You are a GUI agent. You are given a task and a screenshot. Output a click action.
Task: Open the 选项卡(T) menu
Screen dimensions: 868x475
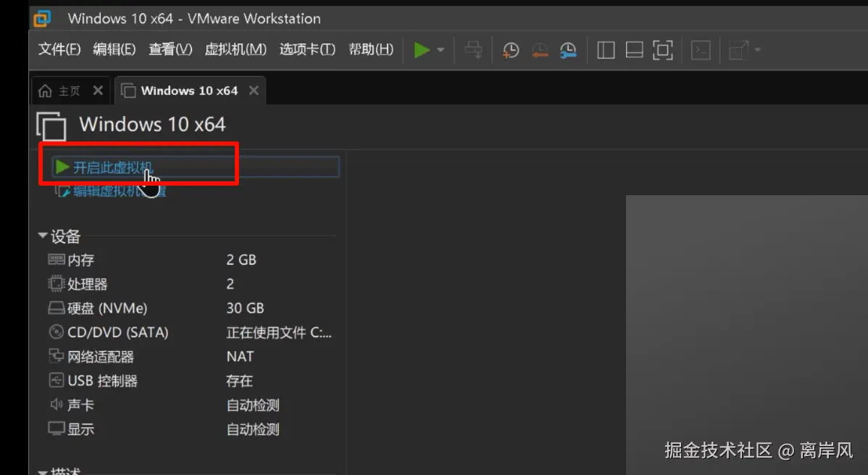[307, 49]
